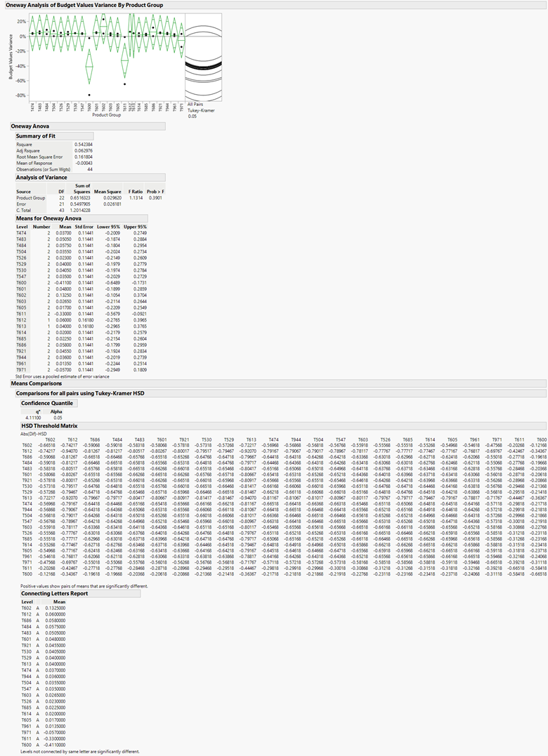Screen dimensions: 548x756
Task: Select the Std Error column header
Action: [84, 227]
